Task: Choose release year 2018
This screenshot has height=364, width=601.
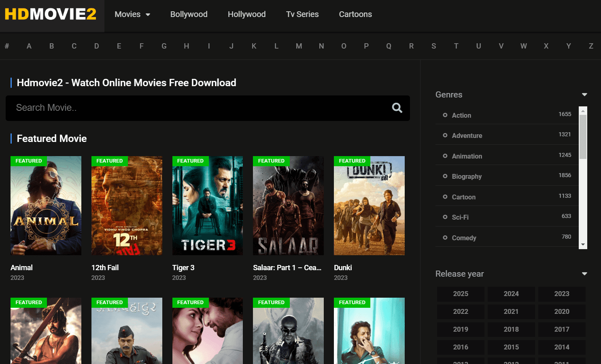Action: coord(511,329)
